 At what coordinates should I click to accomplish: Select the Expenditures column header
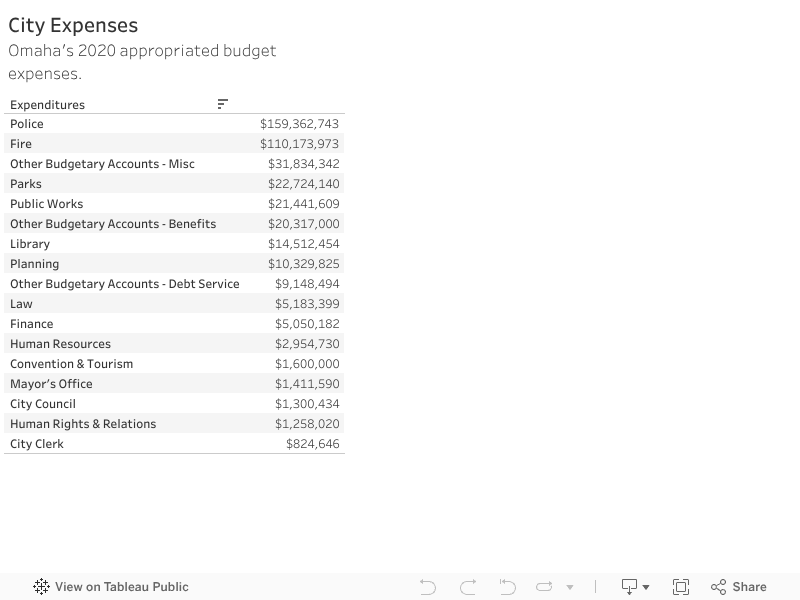point(47,104)
